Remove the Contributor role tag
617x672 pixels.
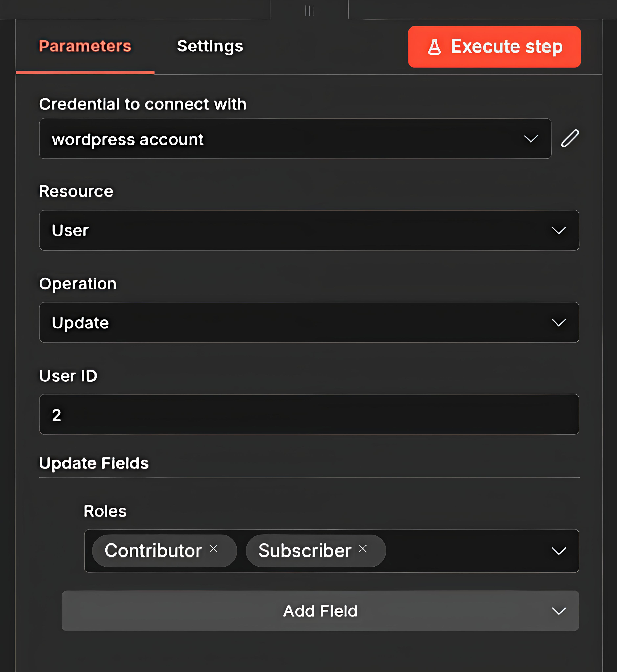click(x=214, y=549)
